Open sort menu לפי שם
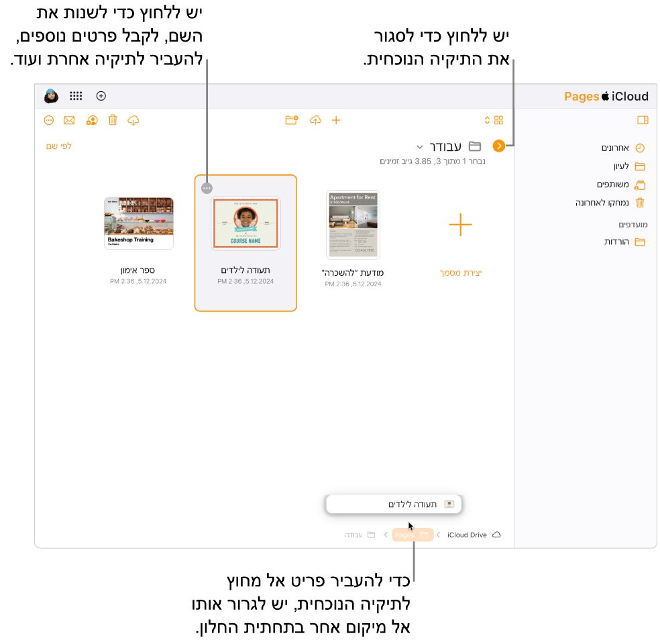 coord(59,146)
